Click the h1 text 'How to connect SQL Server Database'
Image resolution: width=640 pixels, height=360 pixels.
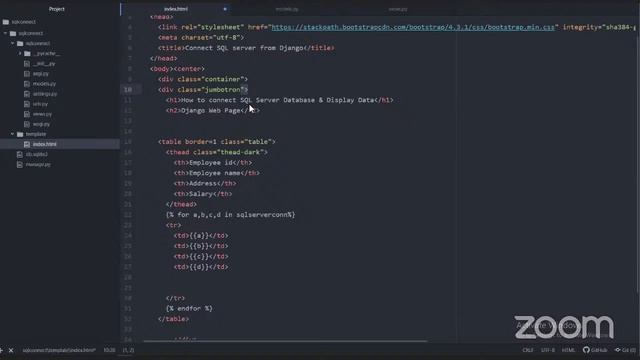tap(248, 100)
